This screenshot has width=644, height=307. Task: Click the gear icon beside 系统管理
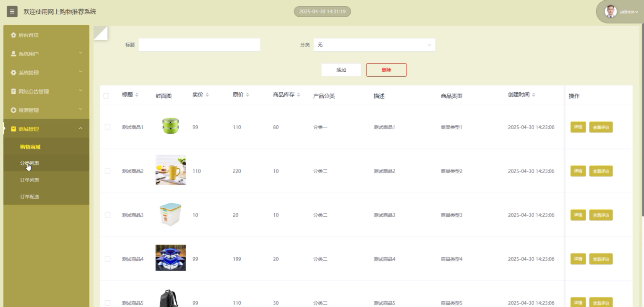13,73
